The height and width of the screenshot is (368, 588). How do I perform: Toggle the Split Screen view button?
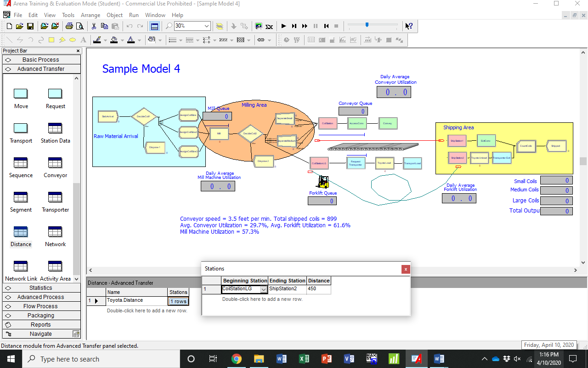click(155, 26)
